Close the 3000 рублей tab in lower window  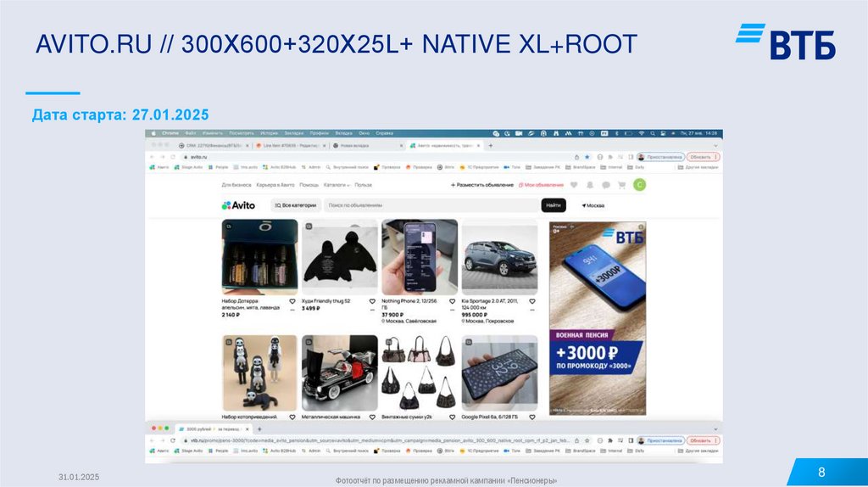248,428
